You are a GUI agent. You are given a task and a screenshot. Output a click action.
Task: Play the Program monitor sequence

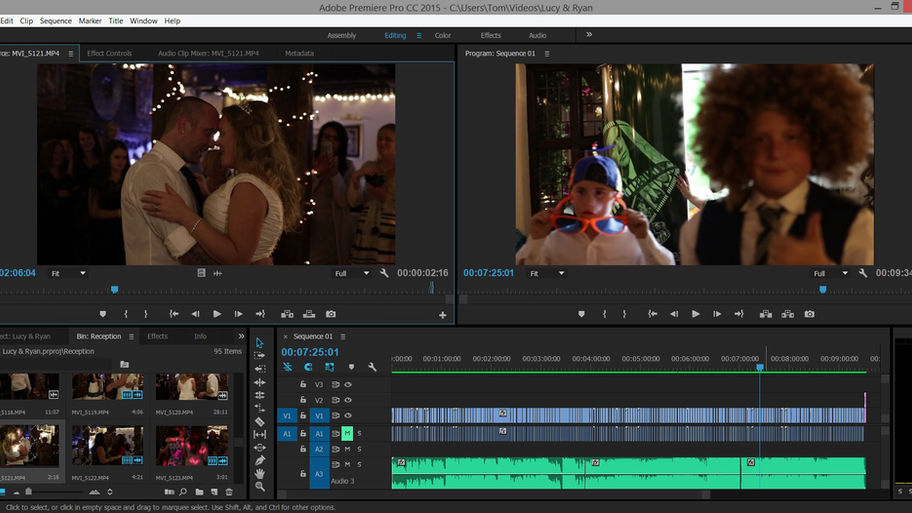click(x=696, y=314)
